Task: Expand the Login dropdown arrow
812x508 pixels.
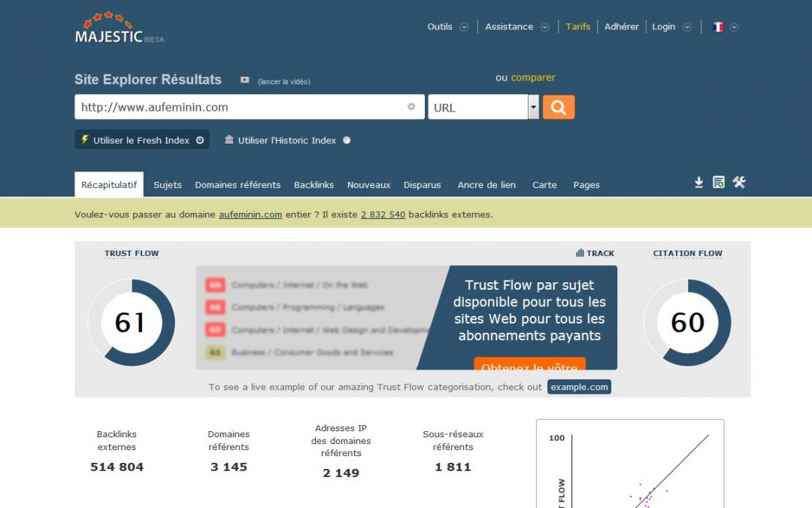Action: [x=686, y=28]
